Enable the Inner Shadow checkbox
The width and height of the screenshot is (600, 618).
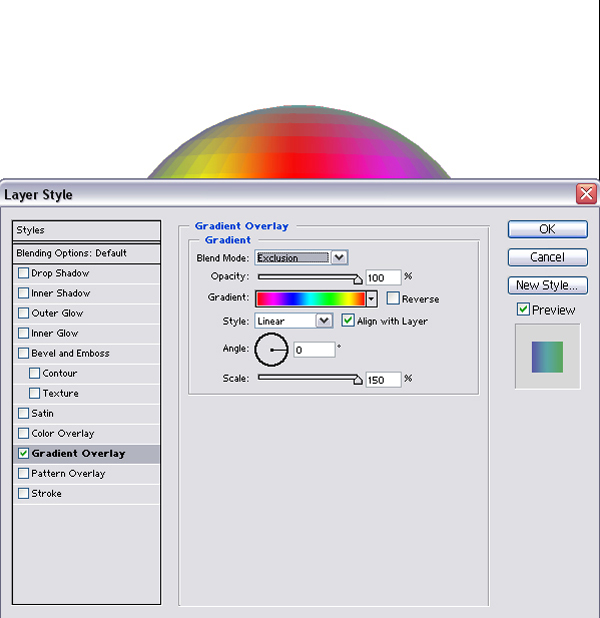pyautogui.click(x=24, y=293)
